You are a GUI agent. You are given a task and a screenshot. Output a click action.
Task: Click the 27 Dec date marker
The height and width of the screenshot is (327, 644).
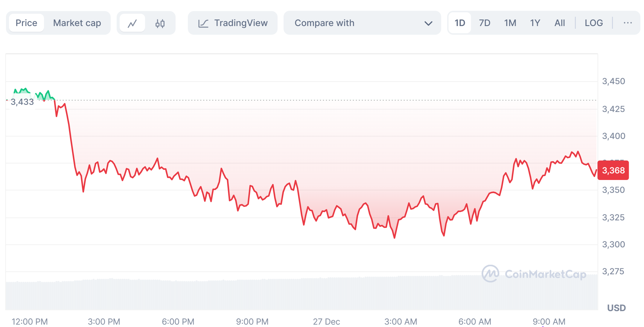coord(326,322)
